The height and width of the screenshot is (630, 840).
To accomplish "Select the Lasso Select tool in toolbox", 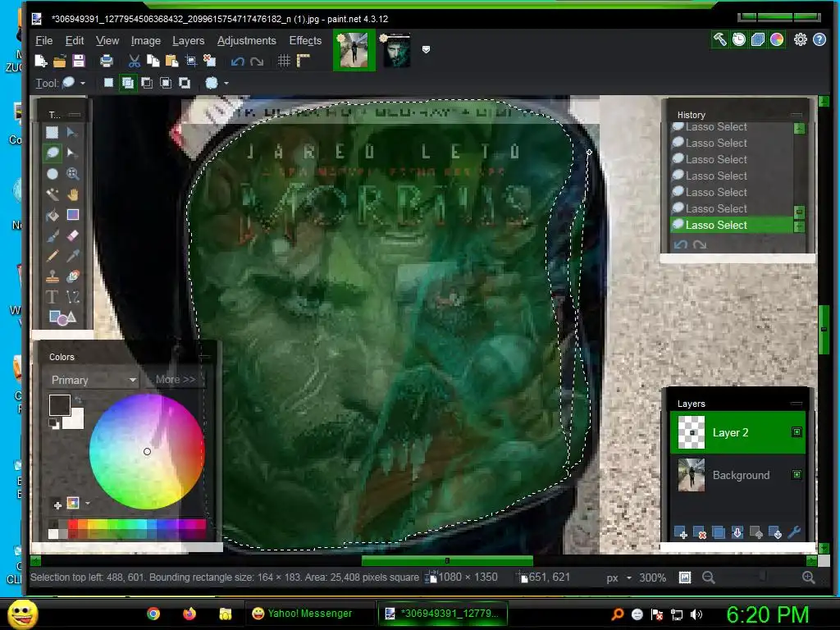I will (x=52, y=153).
